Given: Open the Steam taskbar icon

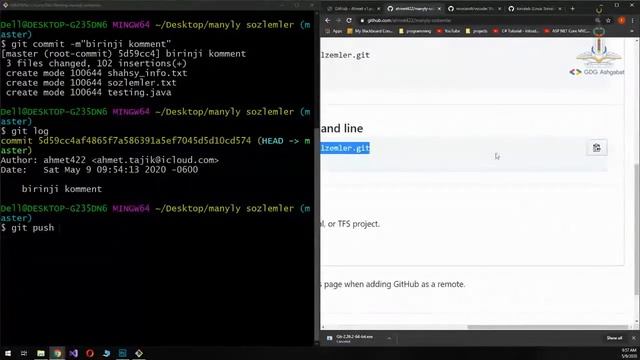Looking at the screenshot, I should click(x=106, y=353).
